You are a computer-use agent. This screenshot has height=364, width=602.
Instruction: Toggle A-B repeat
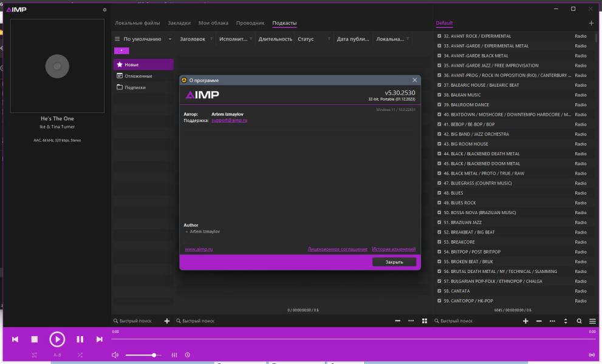[57, 355]
